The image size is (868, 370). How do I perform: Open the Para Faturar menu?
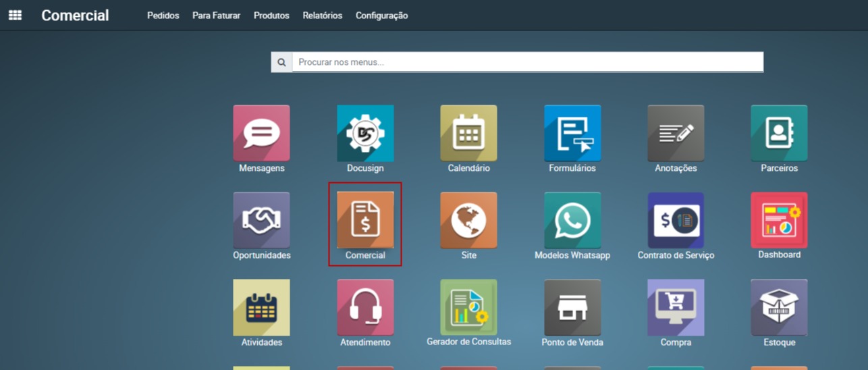click(216, 16)
